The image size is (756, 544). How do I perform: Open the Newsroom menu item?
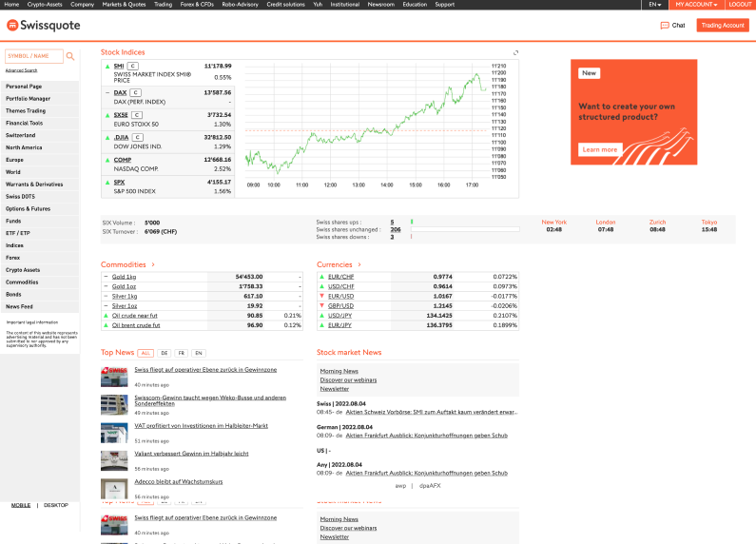pyautogui.click(x=381, y=5)
